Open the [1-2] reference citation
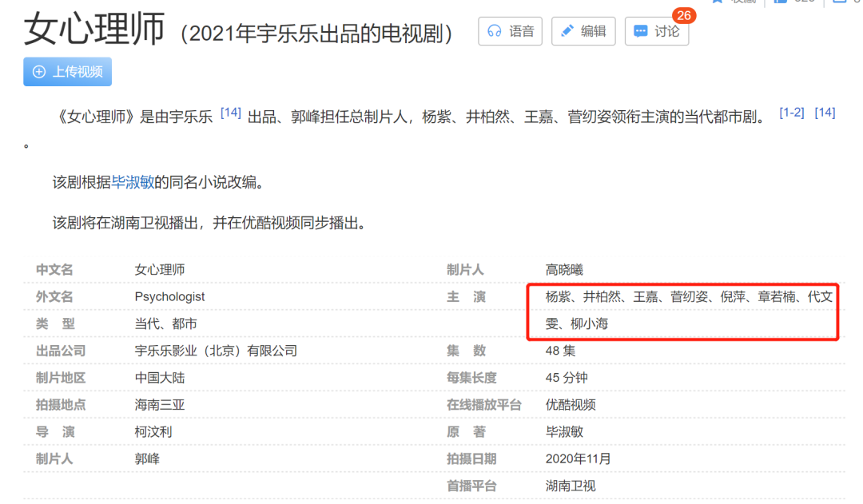Image resolution: width=863 pixels, height=504 pixels. coord(791,113)
